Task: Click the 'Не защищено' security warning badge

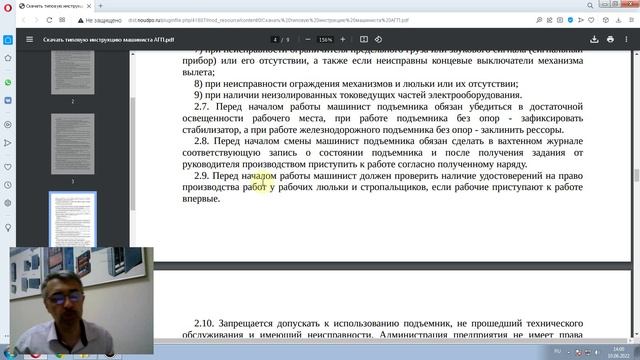Action: [100, 20]
